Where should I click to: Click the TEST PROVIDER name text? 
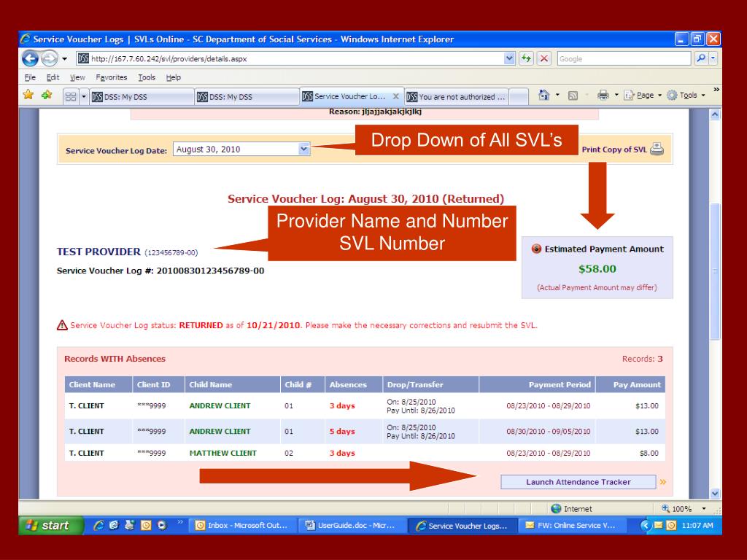(98, 252)
